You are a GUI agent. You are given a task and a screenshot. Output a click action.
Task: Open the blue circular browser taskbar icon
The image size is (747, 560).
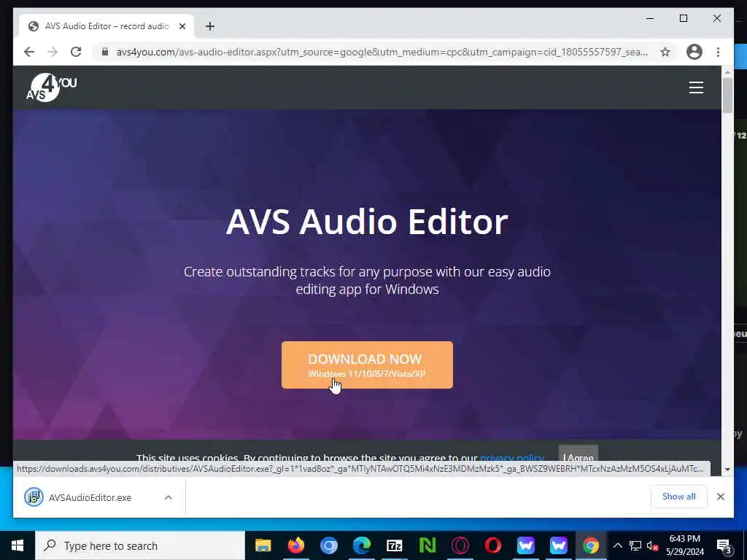point(329,545)
